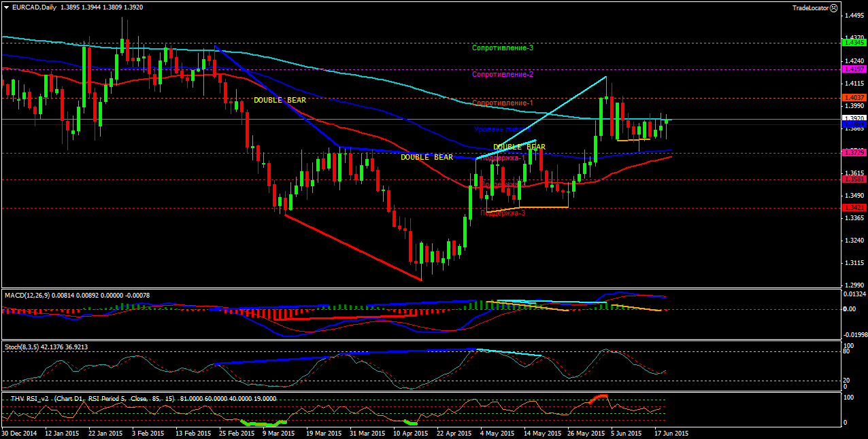Viewport: 868px width, 439px height.
Task: Click the 0.01324 MACD scale value
Action: [x=854, y=294]
